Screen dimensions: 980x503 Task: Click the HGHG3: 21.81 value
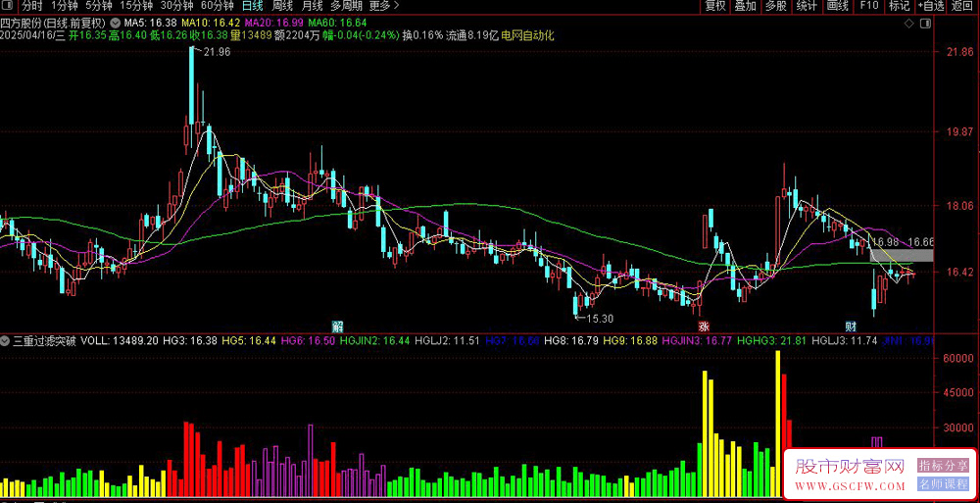[x=772, y=341]
